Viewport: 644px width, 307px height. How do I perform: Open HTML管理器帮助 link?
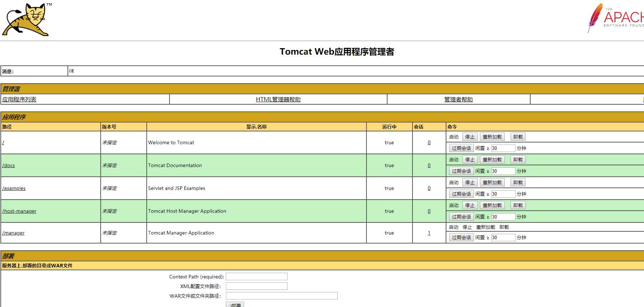pyautogui.click(x=278, y=99)
